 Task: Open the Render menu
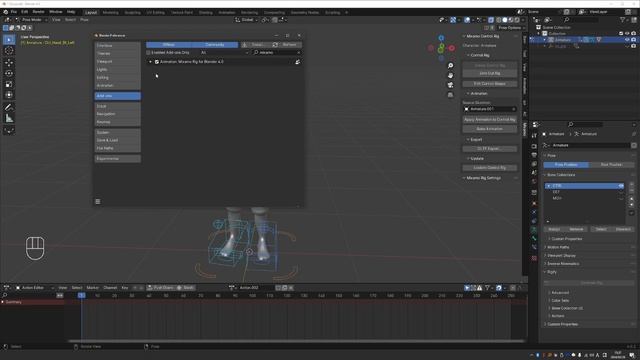tap(38, 12)
